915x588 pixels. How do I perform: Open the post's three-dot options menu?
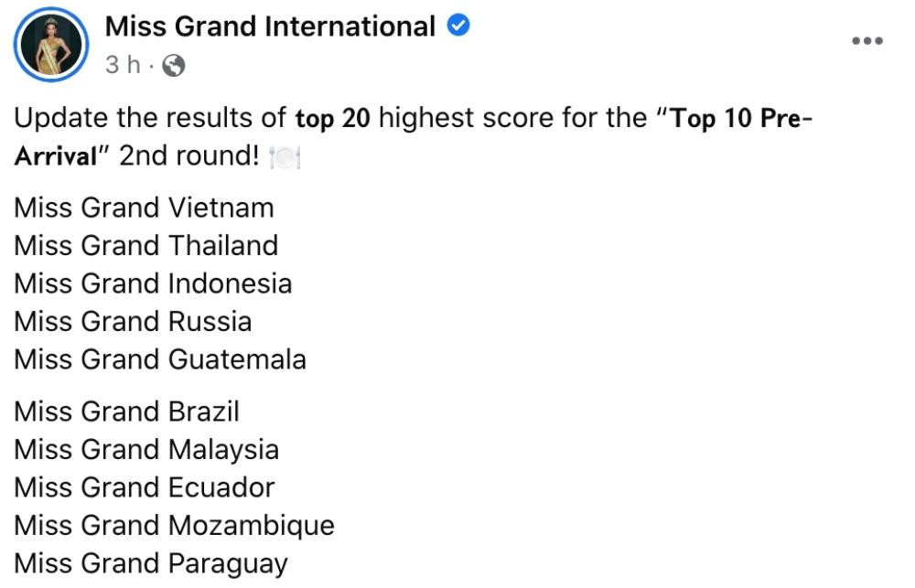click(x=867, y=41)
